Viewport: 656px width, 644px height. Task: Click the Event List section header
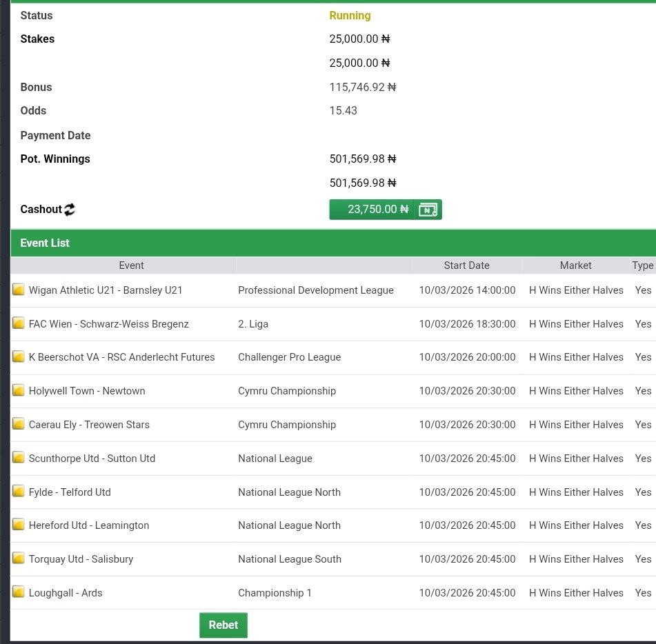coord(333,243)
